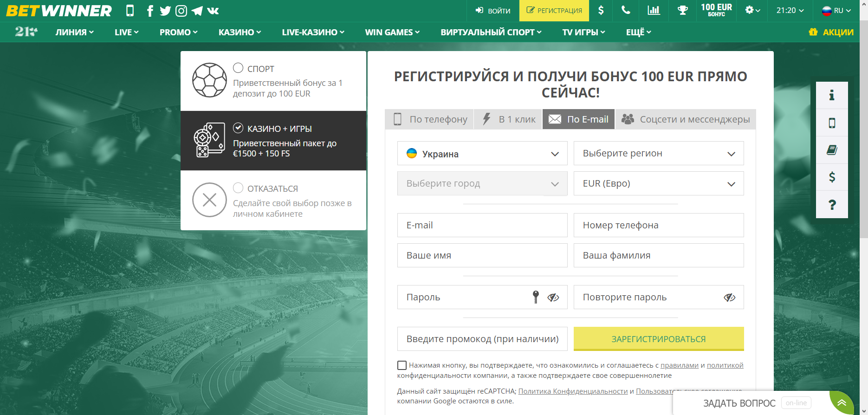
Task: Switch to Соцсети и мессенджеры tab
Action: (x=686, y=119)
